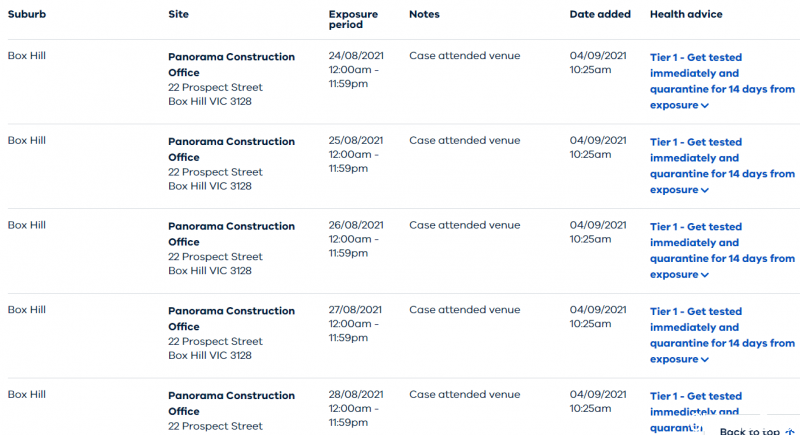Screen dimensions: 800x435
Task: Sort by Site column header
Action: tap(179, 14)
